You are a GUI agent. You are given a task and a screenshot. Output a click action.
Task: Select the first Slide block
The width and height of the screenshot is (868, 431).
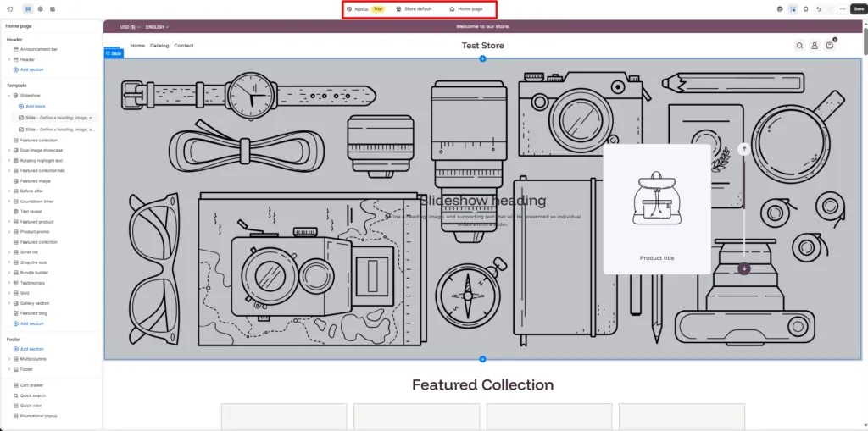(x=55, y=118)
